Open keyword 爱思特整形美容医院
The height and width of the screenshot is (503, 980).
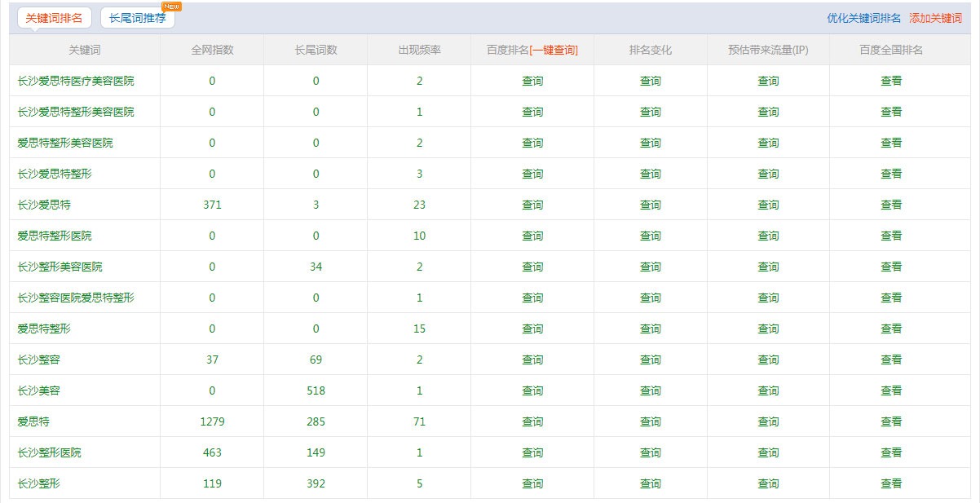click(x=65, y=143)
